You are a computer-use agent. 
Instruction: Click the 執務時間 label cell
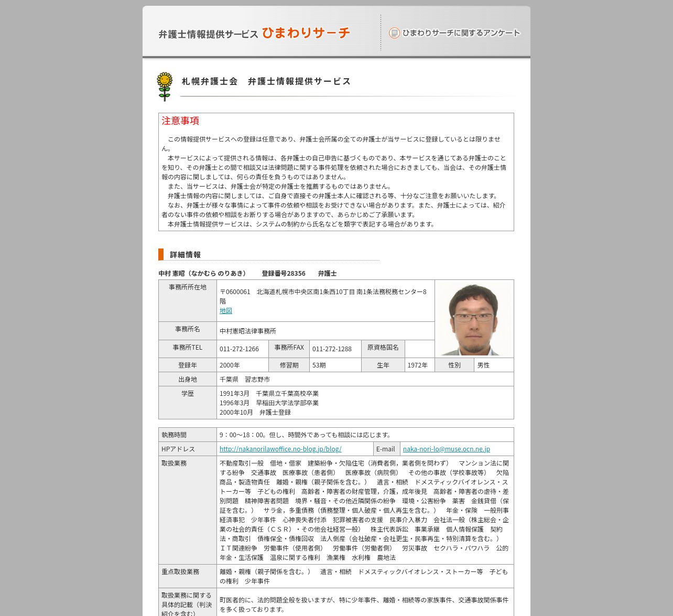pos(188,435)
